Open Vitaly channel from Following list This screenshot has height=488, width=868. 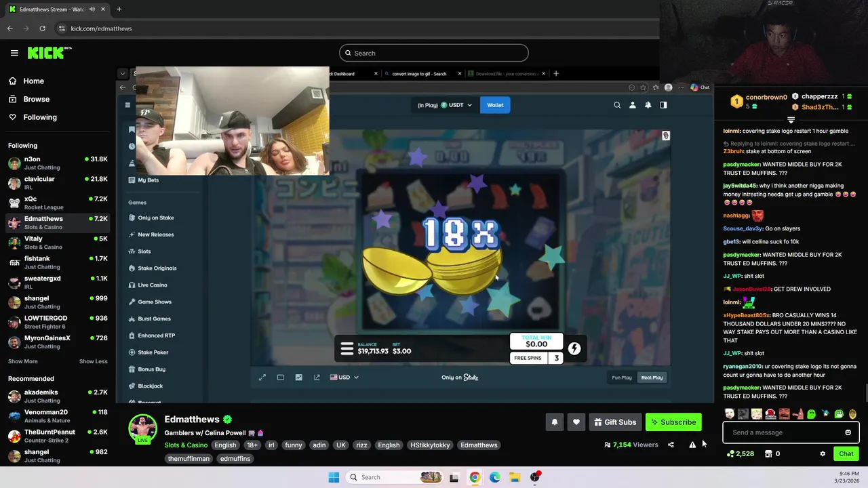(58, 243)
